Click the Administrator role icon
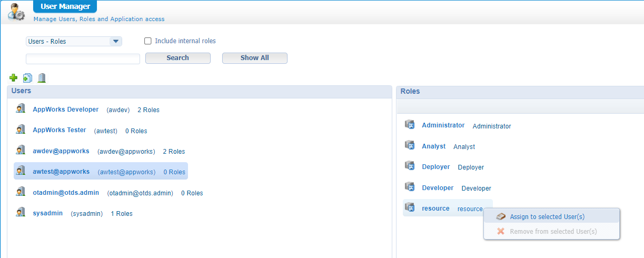 [410, 125]
